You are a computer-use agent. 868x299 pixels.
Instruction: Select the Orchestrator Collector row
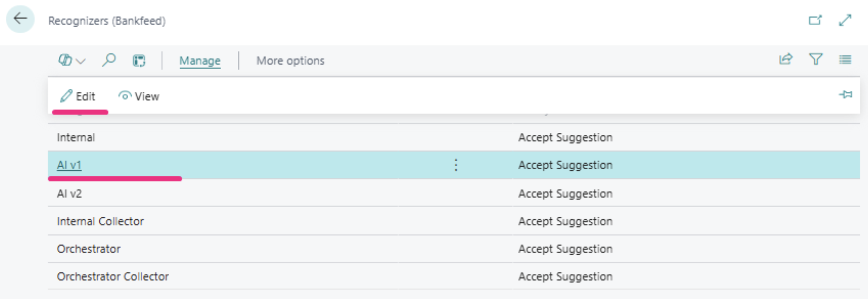click(454, 276)
